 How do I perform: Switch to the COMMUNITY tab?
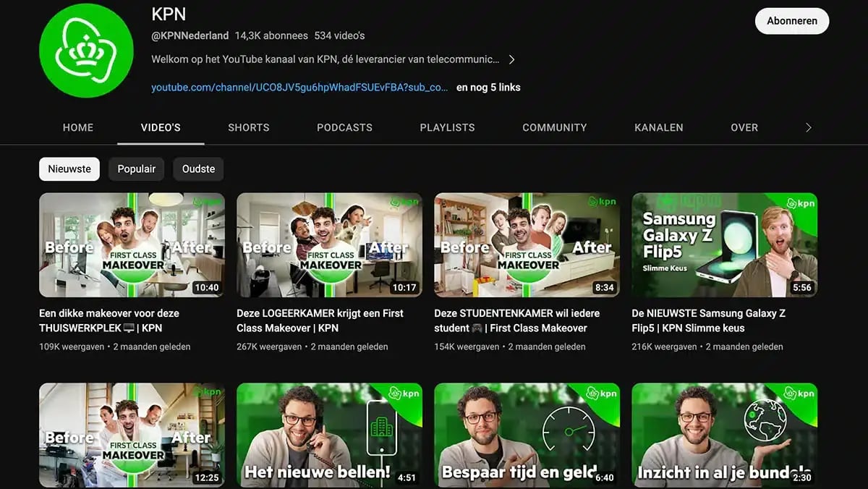point(555,127)
